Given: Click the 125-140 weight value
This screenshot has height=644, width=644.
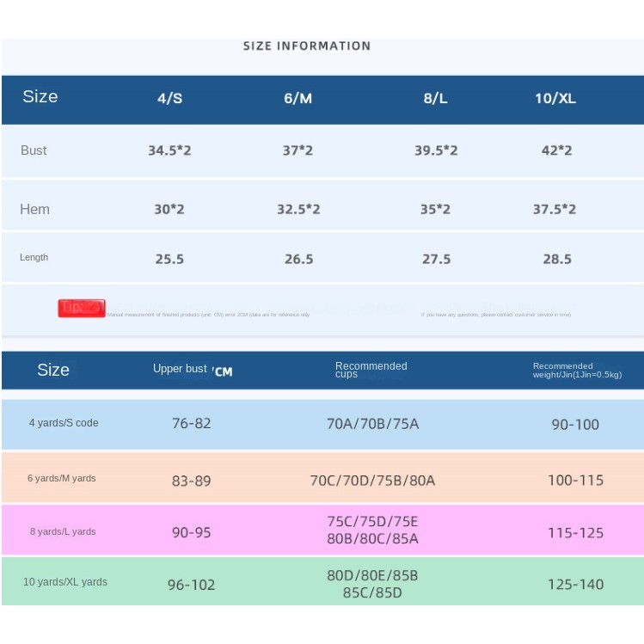Looking at the screenshot, I should (575, 585).
